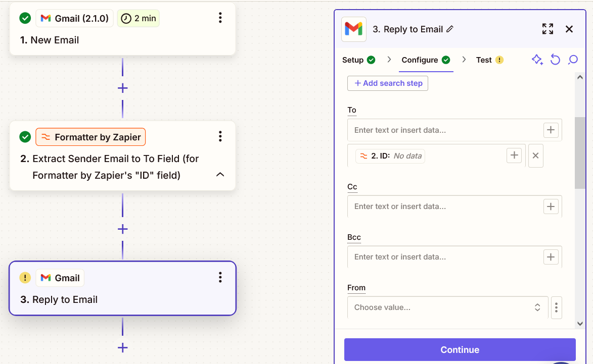The height and width of the screenshot is (364, 593).
Task: Add step between New Email and Formatter
Action: coord(122,88)
